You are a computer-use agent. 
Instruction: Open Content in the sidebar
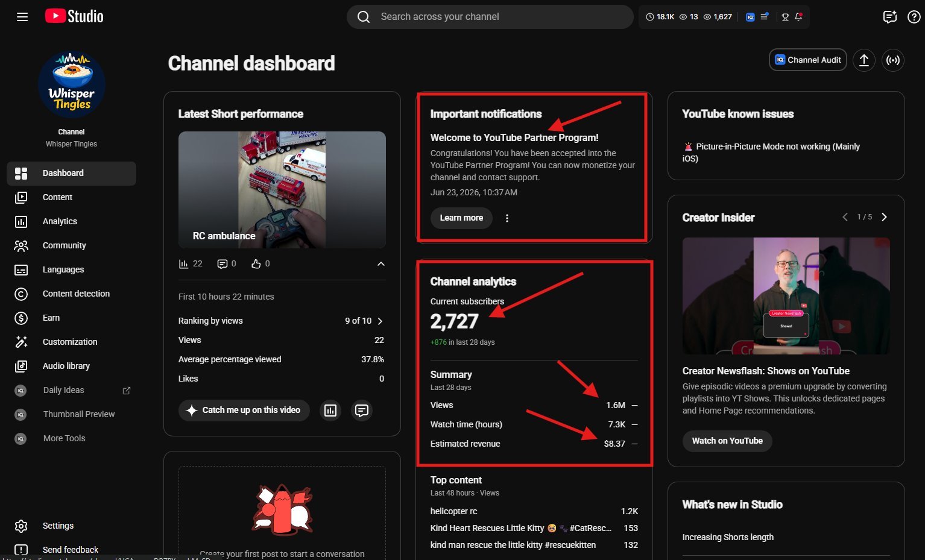[x=71, y=198]
